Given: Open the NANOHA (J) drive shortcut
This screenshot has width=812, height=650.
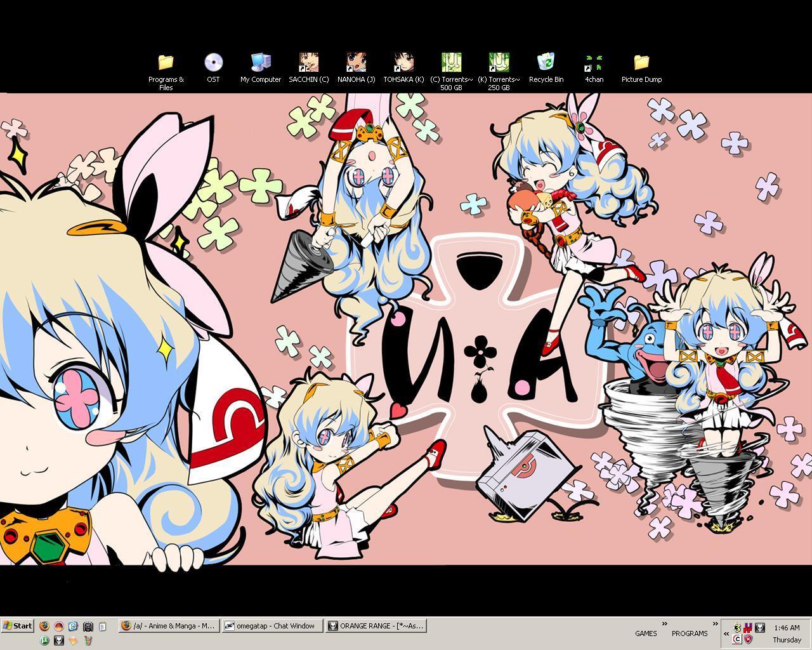Looking at the screenshot, I should pos(356,62).
